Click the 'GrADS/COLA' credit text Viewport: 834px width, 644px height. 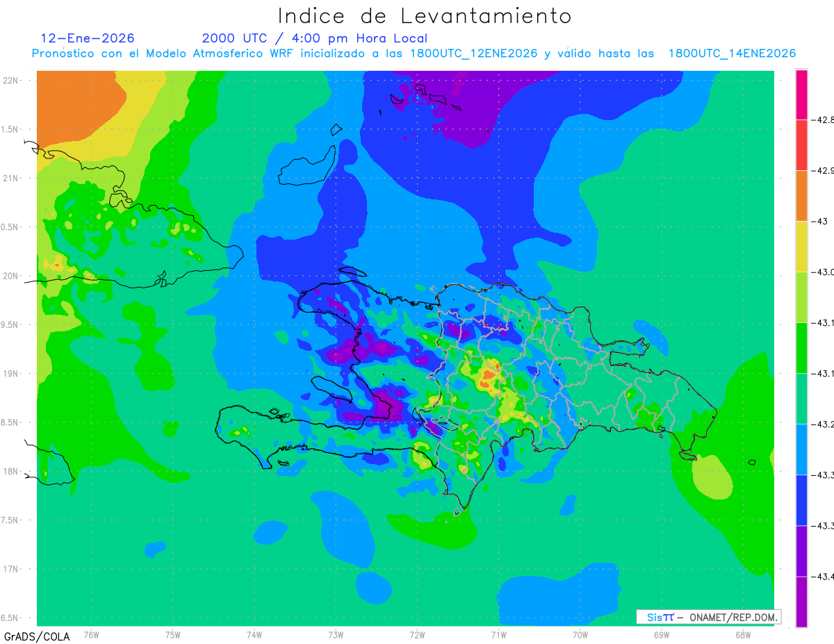36,636
